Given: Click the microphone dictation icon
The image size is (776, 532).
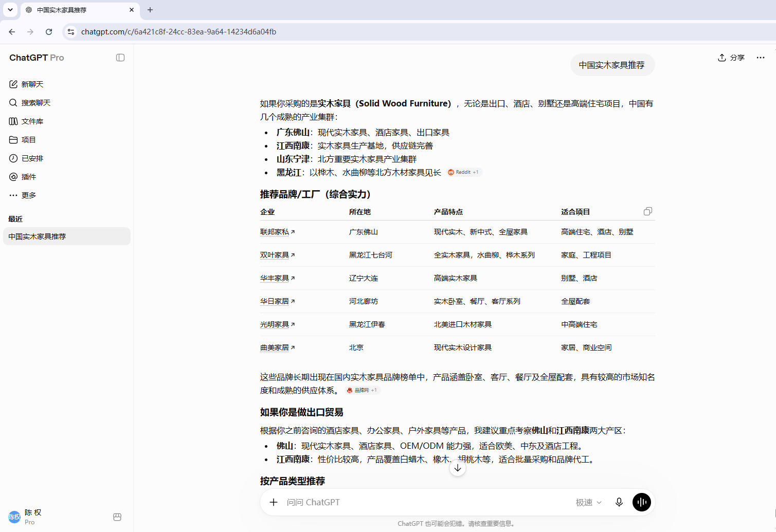Looking at the screenshot, I should [619, 502].
